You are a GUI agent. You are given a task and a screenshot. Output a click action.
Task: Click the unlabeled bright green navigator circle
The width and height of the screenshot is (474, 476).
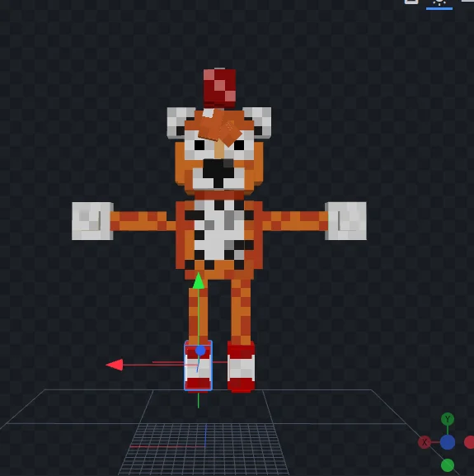click(448, 465)
